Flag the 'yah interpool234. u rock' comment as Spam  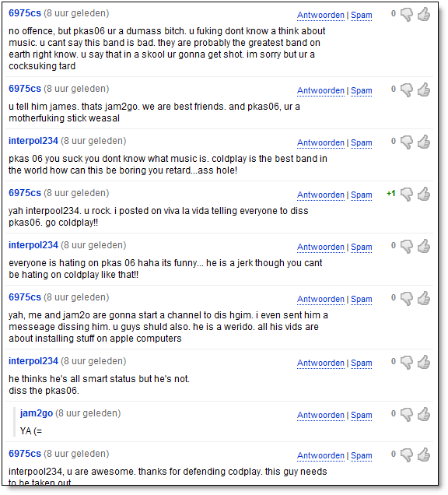[362, 195]
